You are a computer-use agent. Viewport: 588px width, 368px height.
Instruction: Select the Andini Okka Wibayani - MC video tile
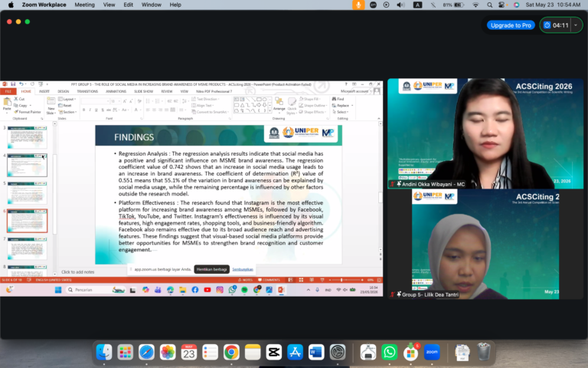coord(485,133)
